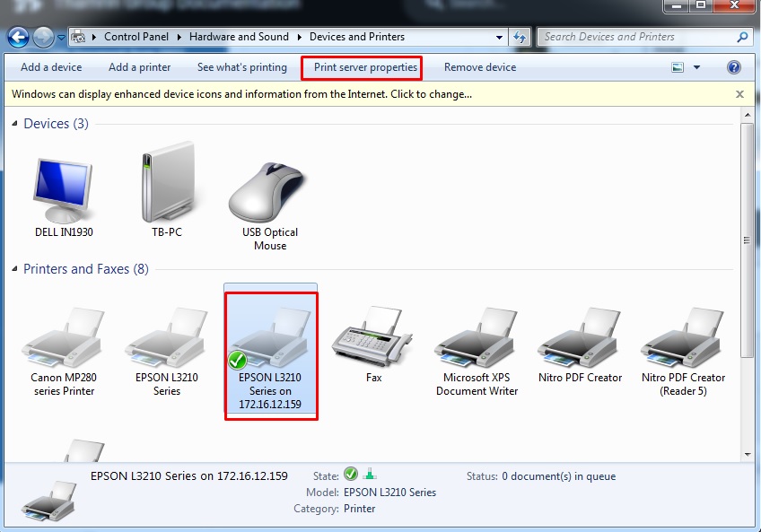This screenshot has width=761, height=532.
Task: Click the Devices (3) group heading
Action: [56, 124]
